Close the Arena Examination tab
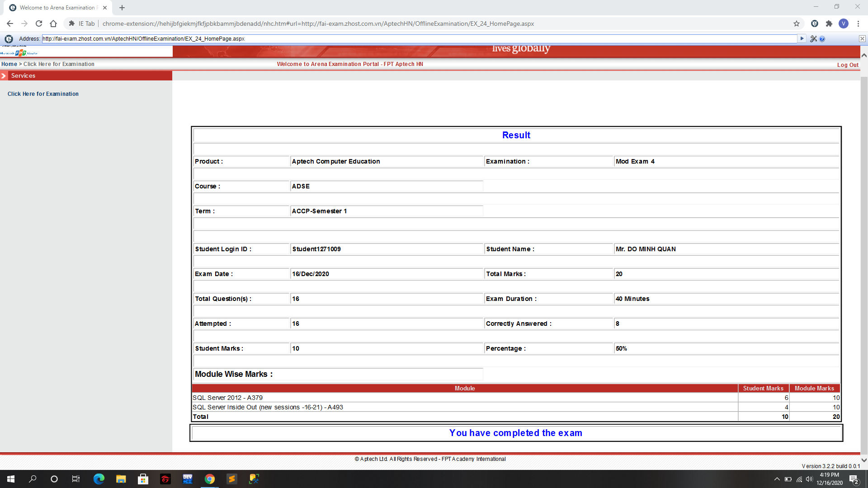 tap(105, 8)
